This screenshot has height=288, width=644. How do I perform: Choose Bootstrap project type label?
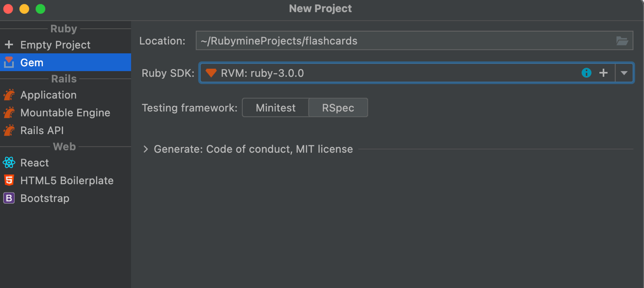click(x=45, y=198)
